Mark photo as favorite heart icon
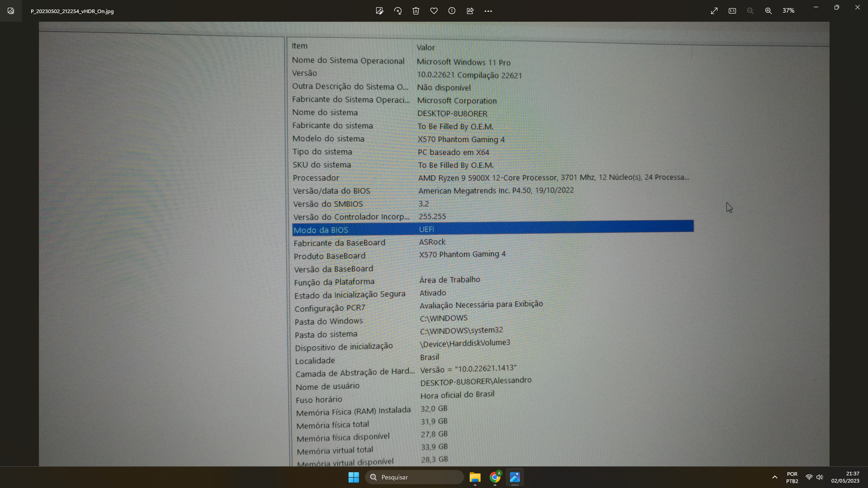 [x=434, y=11]
